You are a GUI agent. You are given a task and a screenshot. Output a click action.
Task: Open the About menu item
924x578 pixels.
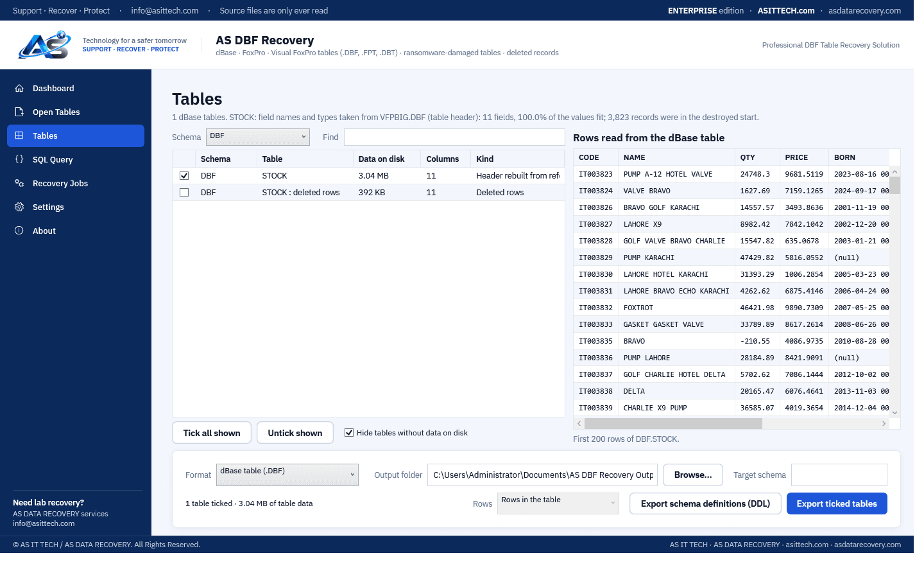pyautogui.click(x=76, y=231)
